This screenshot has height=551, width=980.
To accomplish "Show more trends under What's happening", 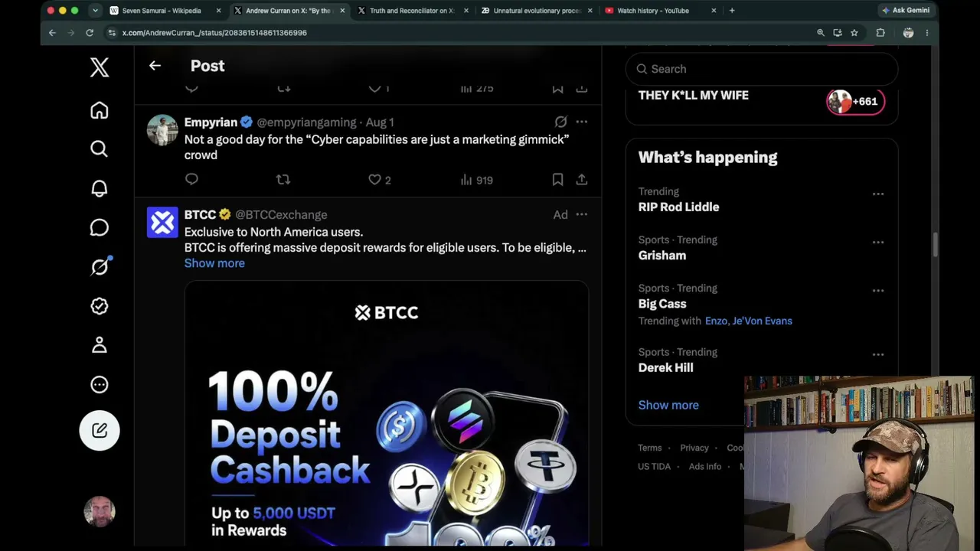I will pos(668,405).
